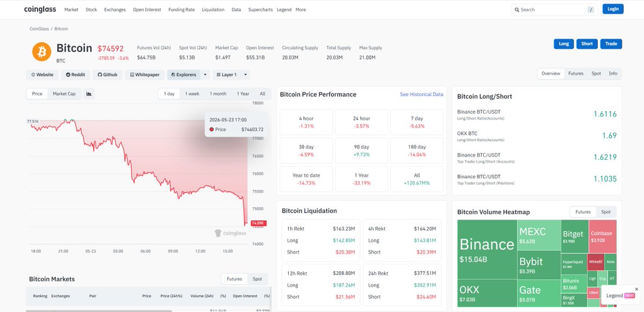Click the CoinGlass breadcrumb link
The height and width of the screenshot is (312, 644).
click(x=40, y=28)
